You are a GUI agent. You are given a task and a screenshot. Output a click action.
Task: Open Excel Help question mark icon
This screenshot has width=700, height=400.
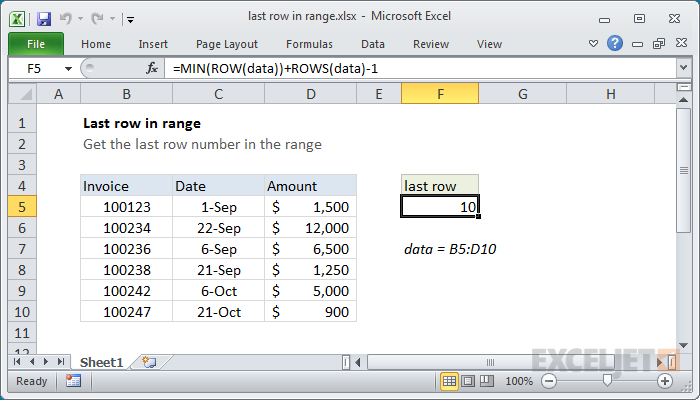point(615,43)
